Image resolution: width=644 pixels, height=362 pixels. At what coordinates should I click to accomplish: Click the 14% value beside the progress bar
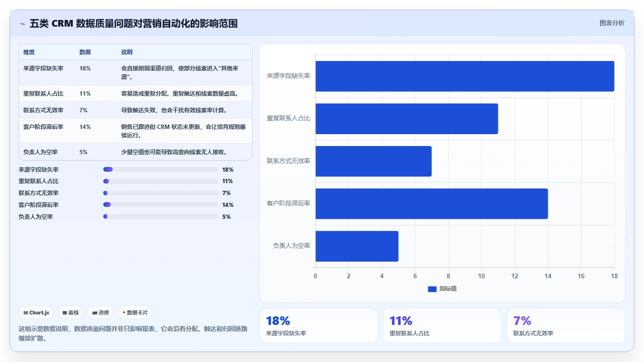pos(228,205)
